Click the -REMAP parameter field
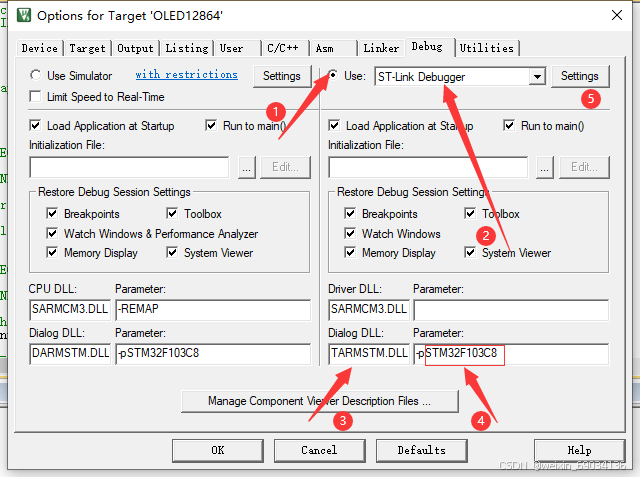The height and width of the screenshot is (477, 640). (x=213, y=309)
